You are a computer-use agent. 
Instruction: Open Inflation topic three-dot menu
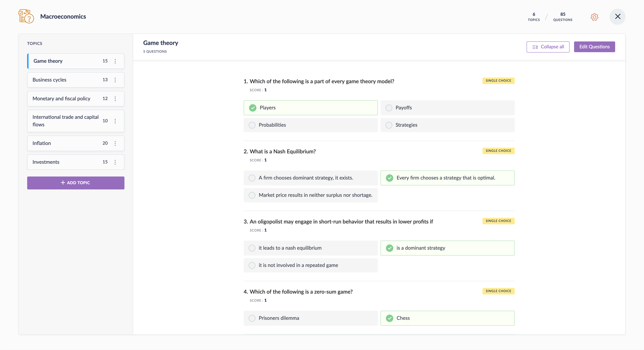point(115,143)
